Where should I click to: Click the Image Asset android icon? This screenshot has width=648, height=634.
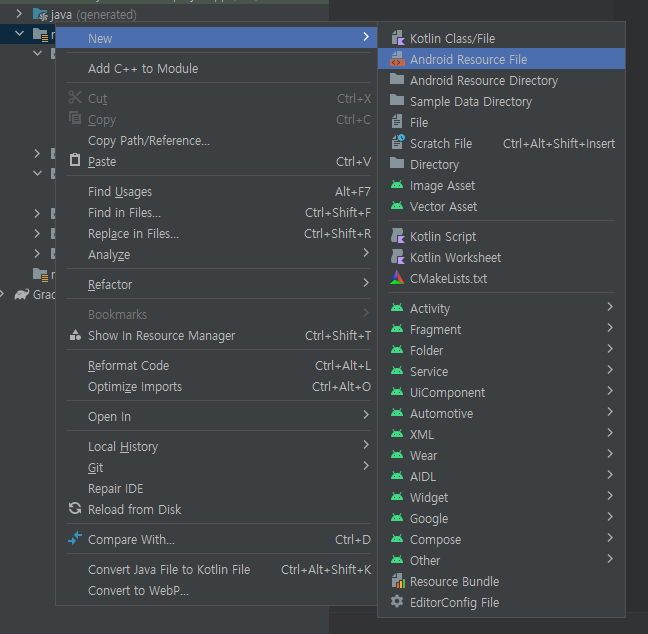click(x=397, y=185)
